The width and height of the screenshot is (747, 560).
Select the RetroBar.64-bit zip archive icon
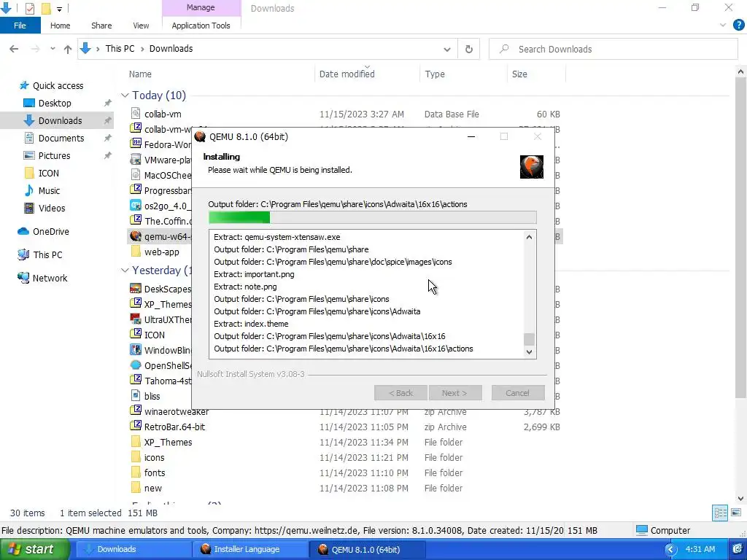click(136, 426)
